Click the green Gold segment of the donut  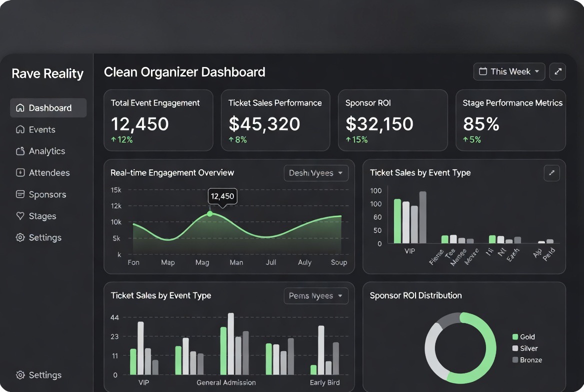[490, 348]
